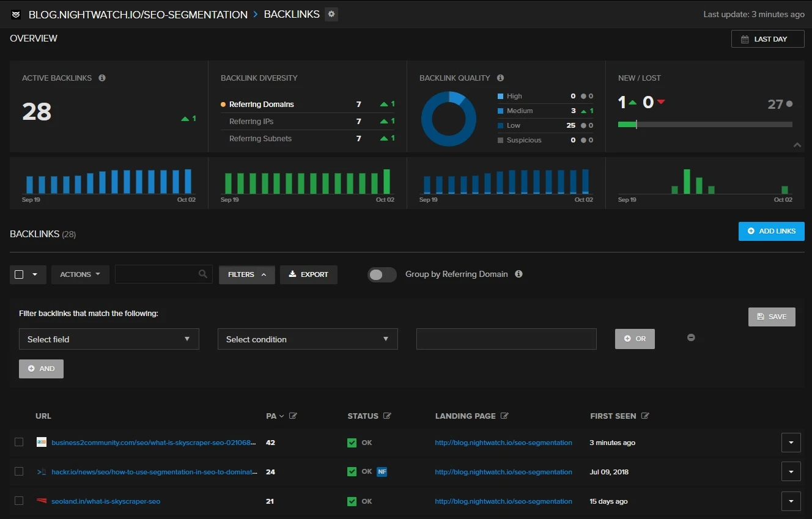Open the hackr.io backlink URL
812x519 pixels.
(x=154, y=472)
